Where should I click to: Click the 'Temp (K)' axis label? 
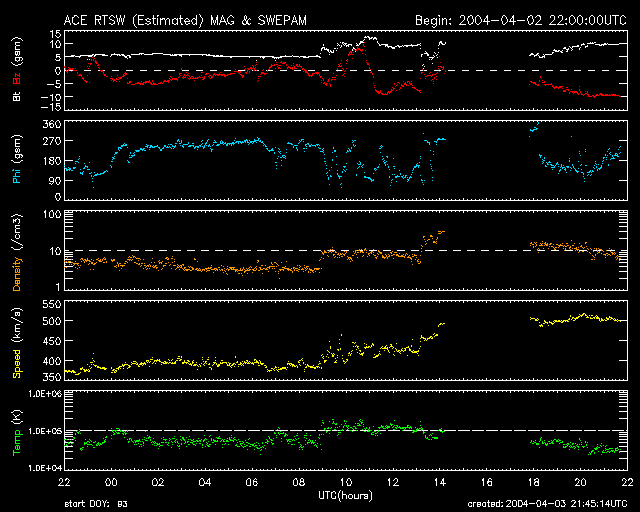pos(17,433)
